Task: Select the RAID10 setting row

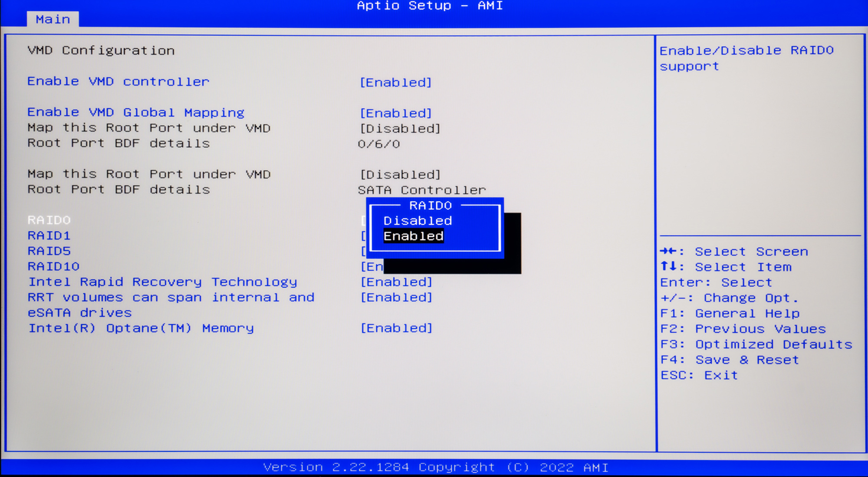Action: coord(53,266)
